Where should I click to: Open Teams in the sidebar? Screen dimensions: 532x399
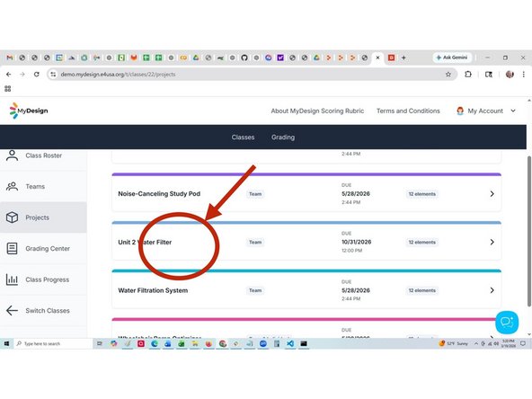pos(43,187)
